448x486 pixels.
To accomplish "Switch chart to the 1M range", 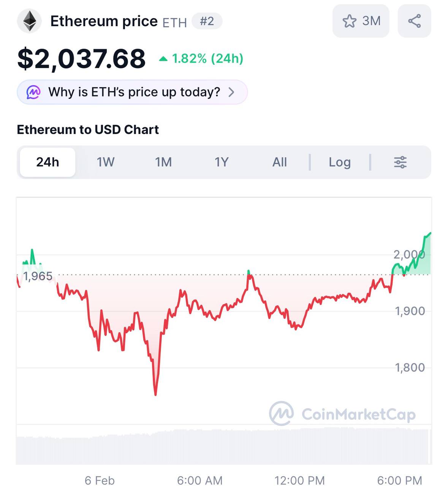I will click(x=163, y=162).
